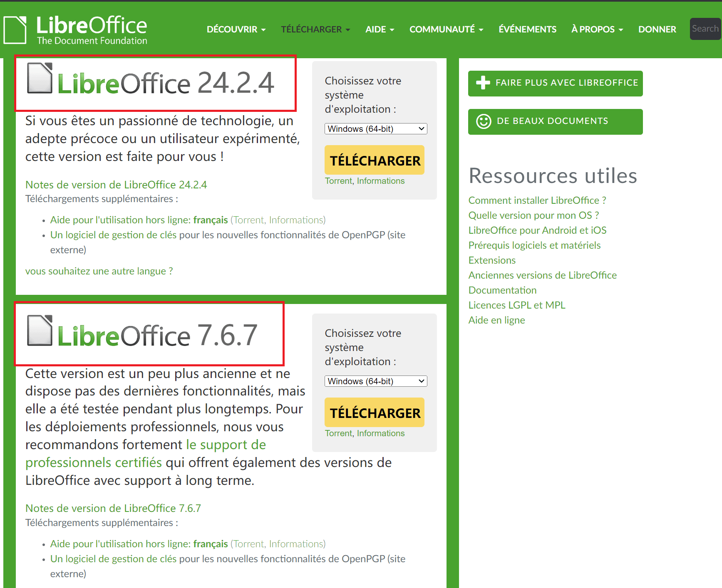
Task: Open the Windows (64-bit) selector for 24.2.4
Action: point(375,128)
